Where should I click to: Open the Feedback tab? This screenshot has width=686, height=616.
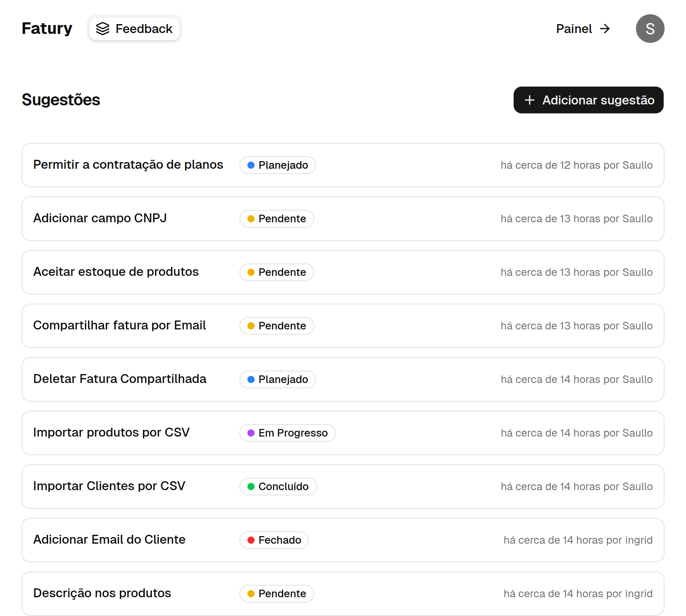[134, 29]
